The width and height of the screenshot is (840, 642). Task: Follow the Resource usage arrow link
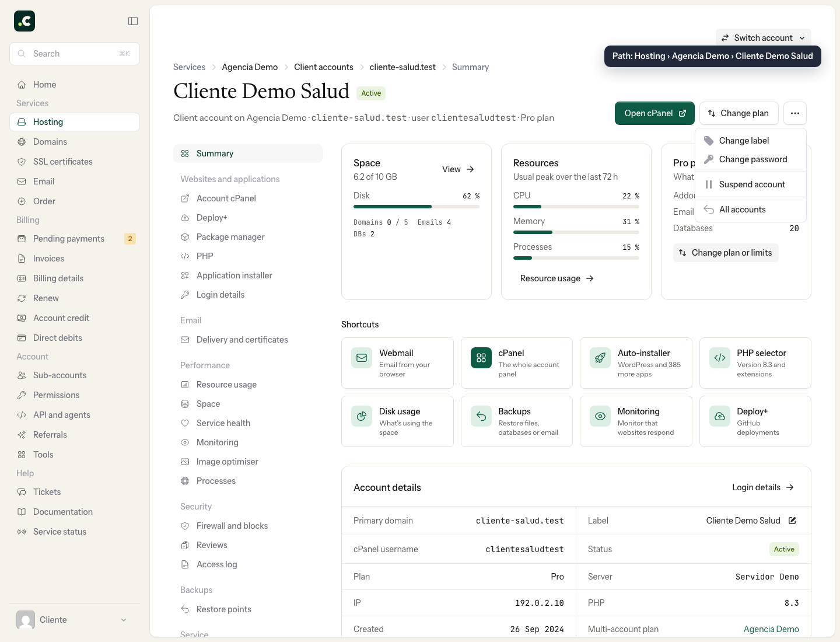pos(557,278)
